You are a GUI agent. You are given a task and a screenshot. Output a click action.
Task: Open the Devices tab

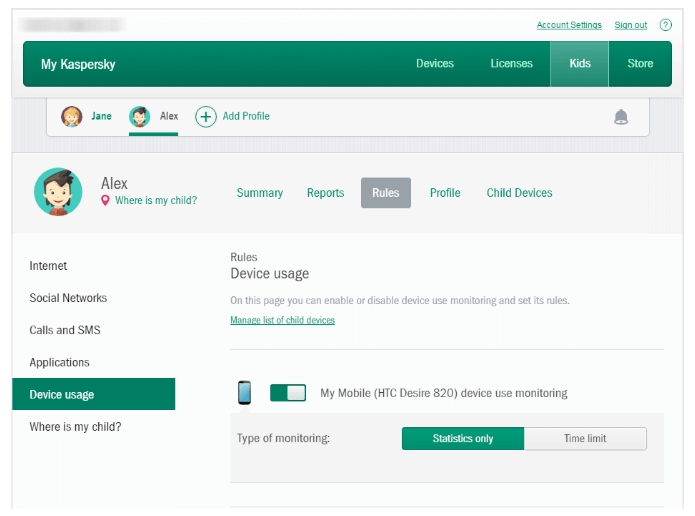pyautogui.click(x=435, y=63)
